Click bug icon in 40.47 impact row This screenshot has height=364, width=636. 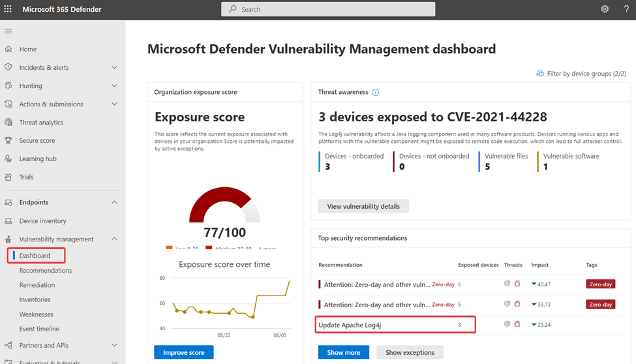point(517,284)
